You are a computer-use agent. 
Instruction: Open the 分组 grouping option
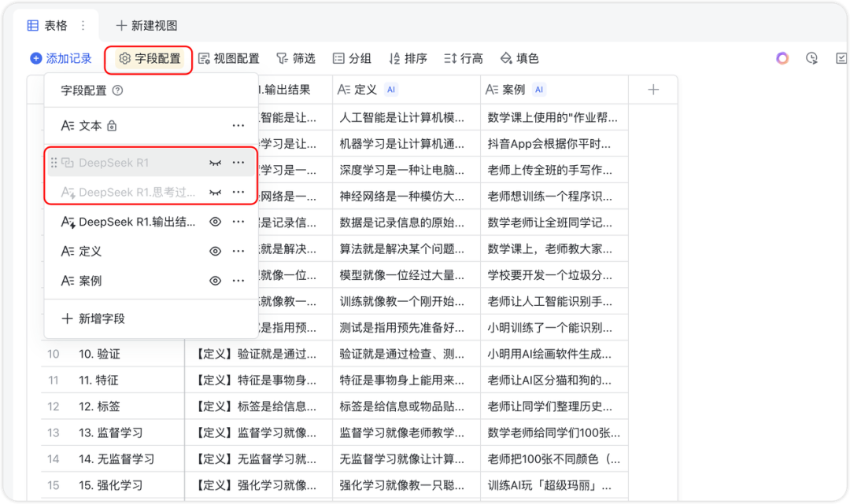[352, 58]
